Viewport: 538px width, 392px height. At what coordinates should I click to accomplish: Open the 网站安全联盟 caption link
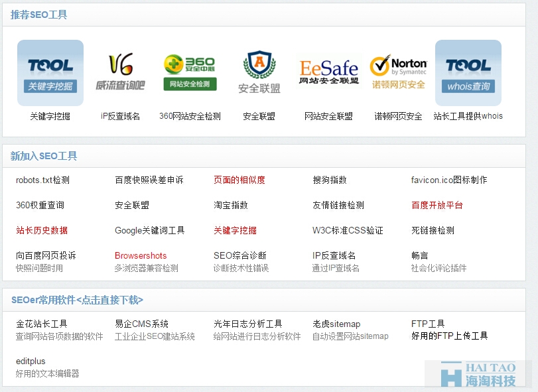pyautogui.click(x=328, y=116)
